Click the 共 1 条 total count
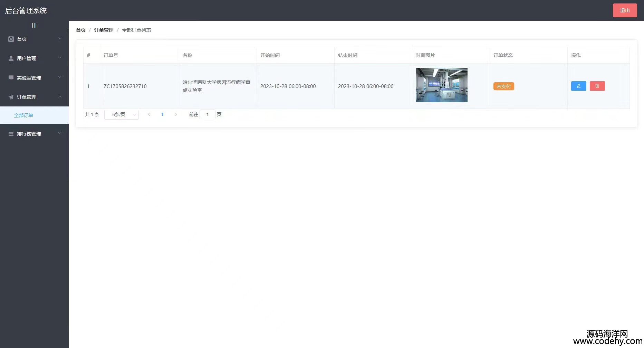Screen dimensions: 644x348 tap(92, 114)
